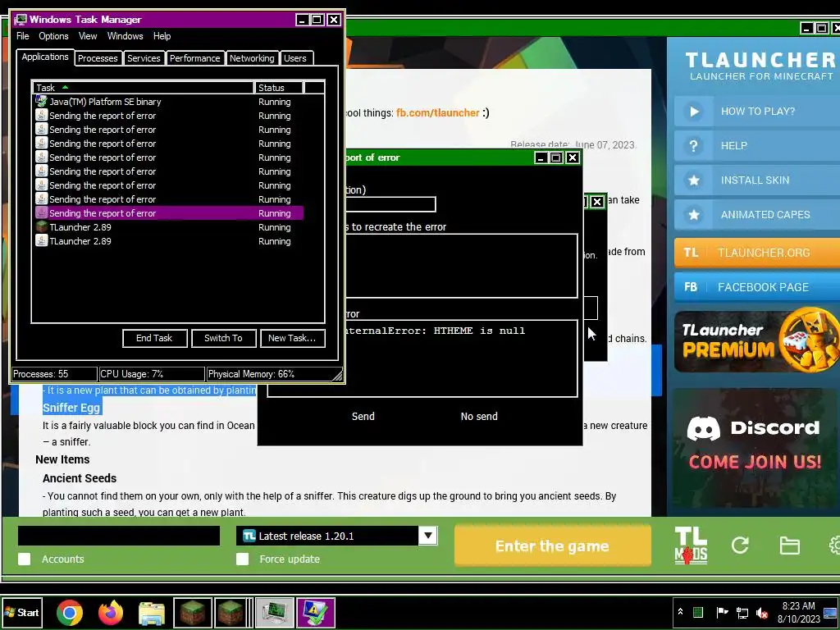Click the Start button

[x=22, y=612]
